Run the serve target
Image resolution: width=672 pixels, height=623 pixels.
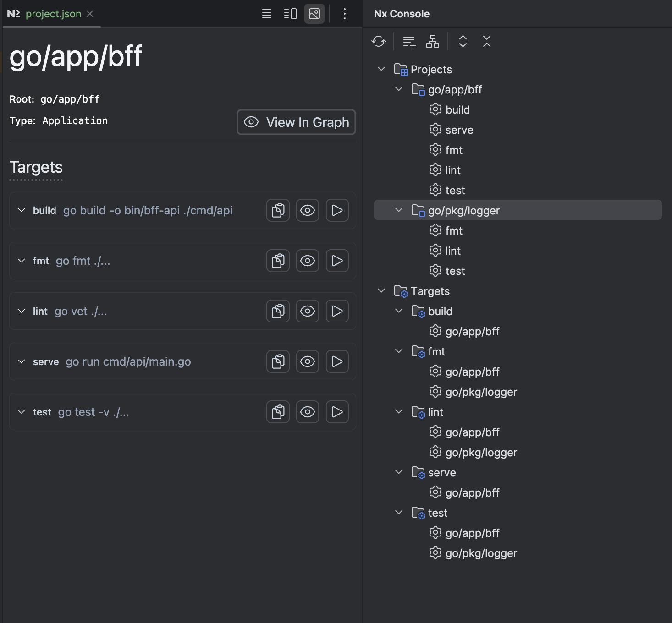point(337,361)
